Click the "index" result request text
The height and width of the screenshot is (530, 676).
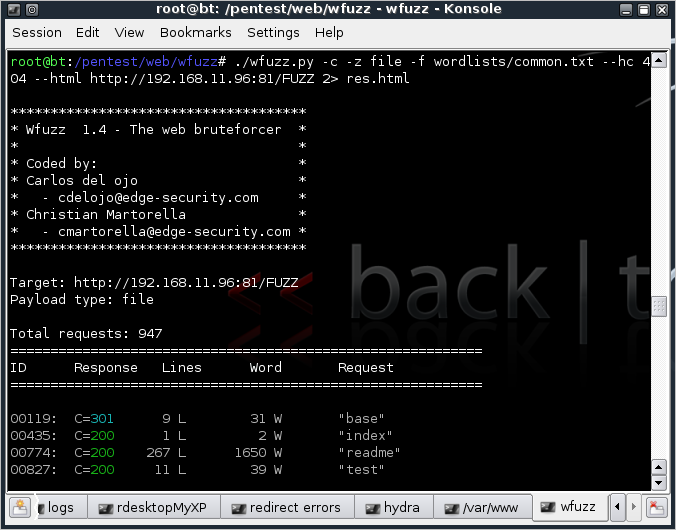pyautogui.click(x=365, y=436)
